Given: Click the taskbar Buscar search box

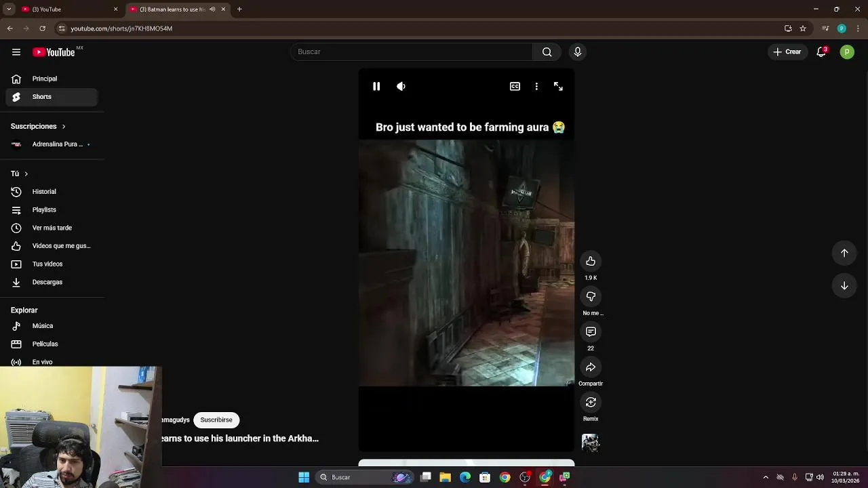Looking at the screenshot, I should pos(365,477).
